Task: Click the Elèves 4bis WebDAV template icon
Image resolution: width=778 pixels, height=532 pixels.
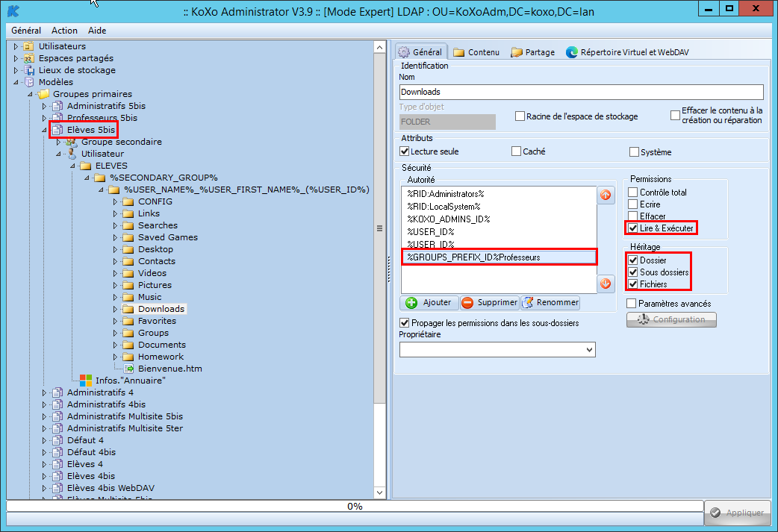Action: click(57, 488)
